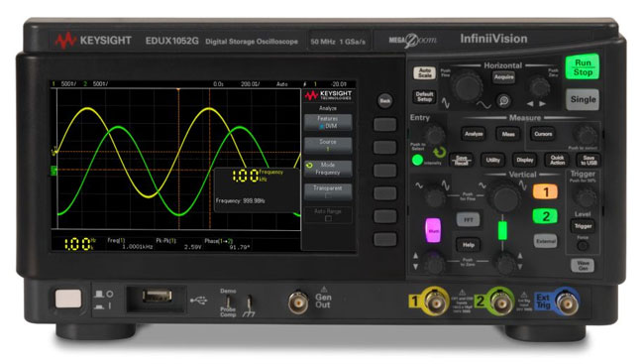Check the Transparent option checkbox

click(x=328, y=195)
